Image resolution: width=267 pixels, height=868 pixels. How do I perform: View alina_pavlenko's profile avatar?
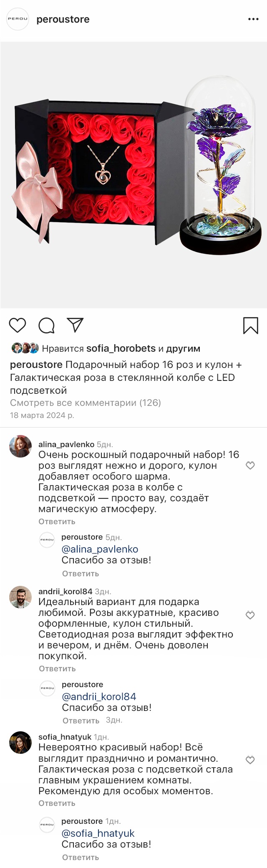pos(20,446)
